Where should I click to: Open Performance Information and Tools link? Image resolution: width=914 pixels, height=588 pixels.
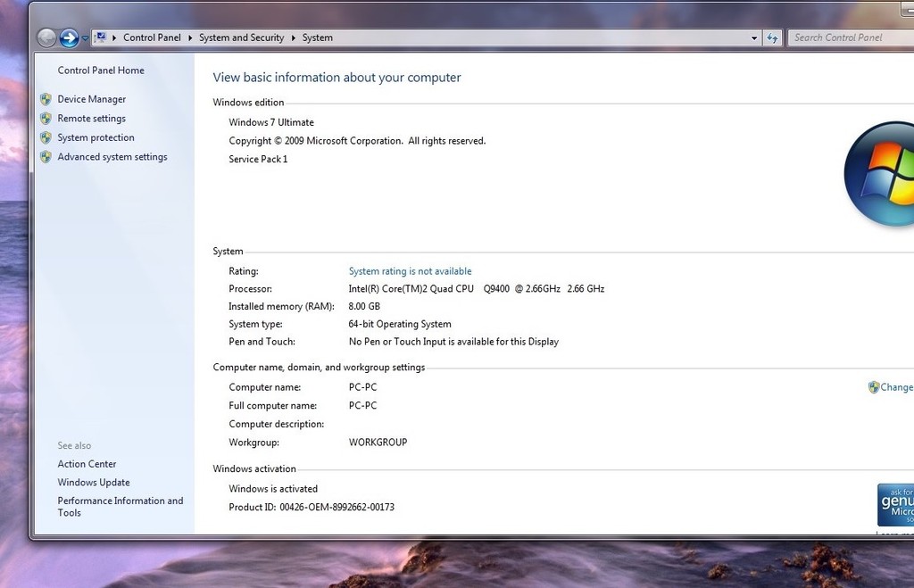120,507
